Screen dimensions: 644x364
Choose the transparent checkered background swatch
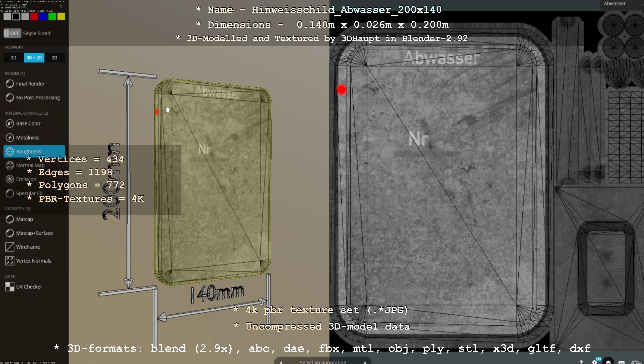[7, 17]
